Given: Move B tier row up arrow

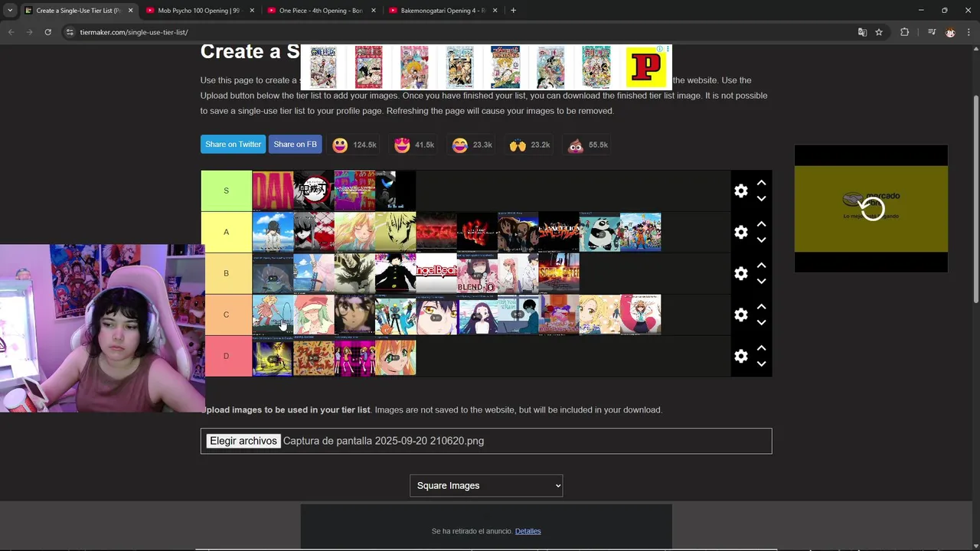Looking at the screenshot, I should (x=761, y=266).
